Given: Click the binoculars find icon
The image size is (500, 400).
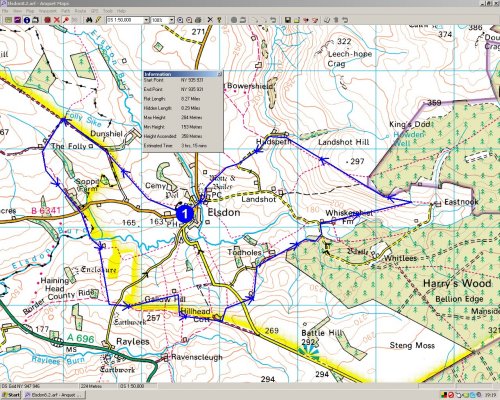Looking at the screenshot, I should pos(89,20).
